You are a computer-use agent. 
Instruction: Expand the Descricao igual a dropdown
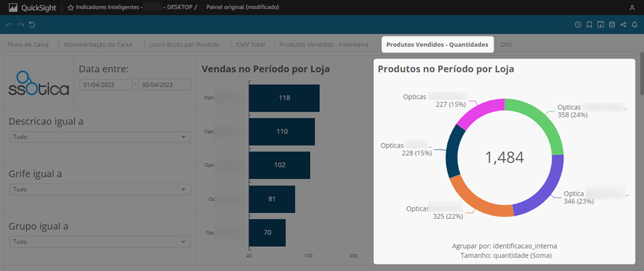click(100, 137)
